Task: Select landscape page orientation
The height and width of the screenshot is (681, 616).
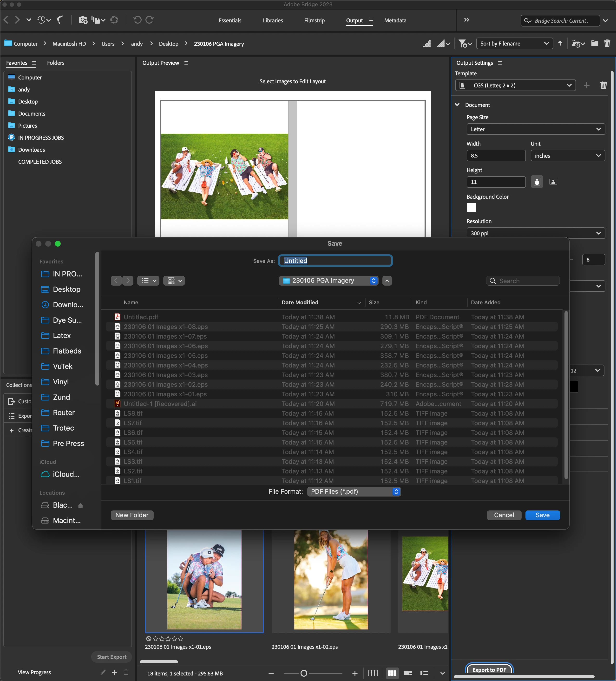Action: point(553,182)
